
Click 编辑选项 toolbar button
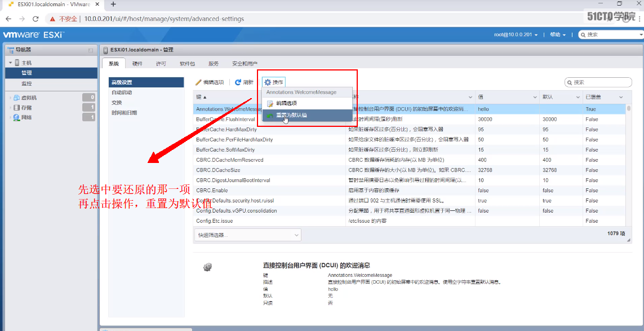(210, 82)
